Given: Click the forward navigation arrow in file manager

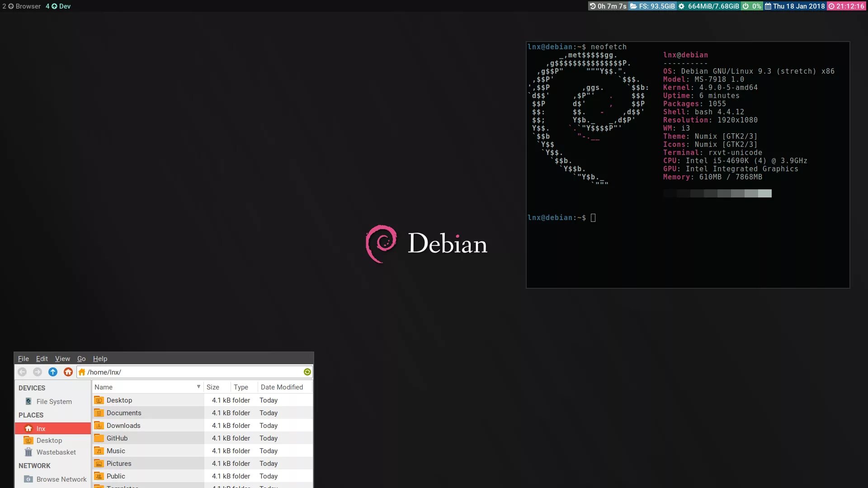Looking at the screenshot, I should pyautogui.click(x=37, y=372).
